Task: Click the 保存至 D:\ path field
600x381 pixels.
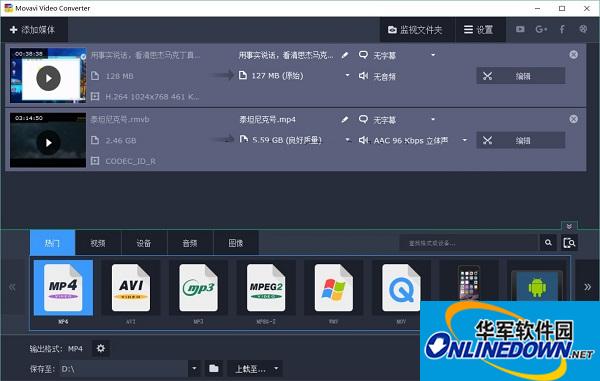Action: pyautogui.click(x=124, y=369)
